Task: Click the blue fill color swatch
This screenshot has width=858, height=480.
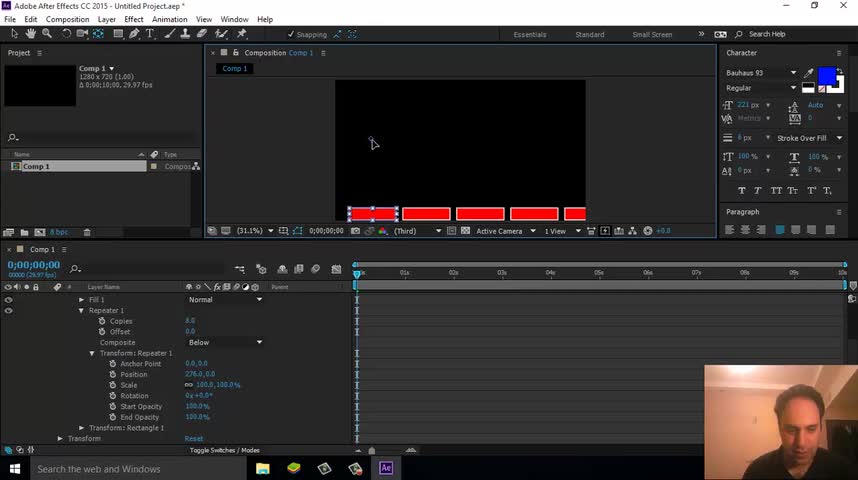Action: point(826,76)
